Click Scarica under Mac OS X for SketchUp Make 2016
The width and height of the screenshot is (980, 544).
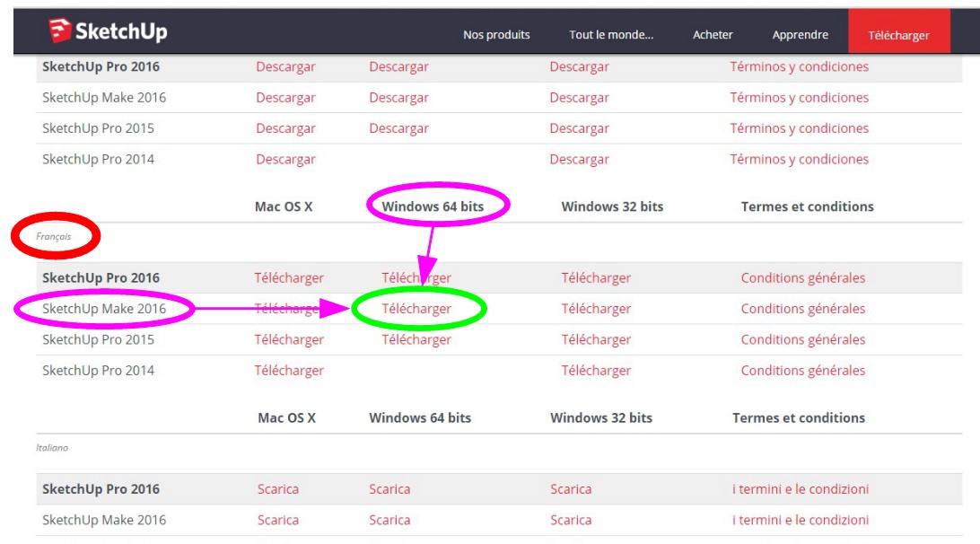[x=278, y=520]
